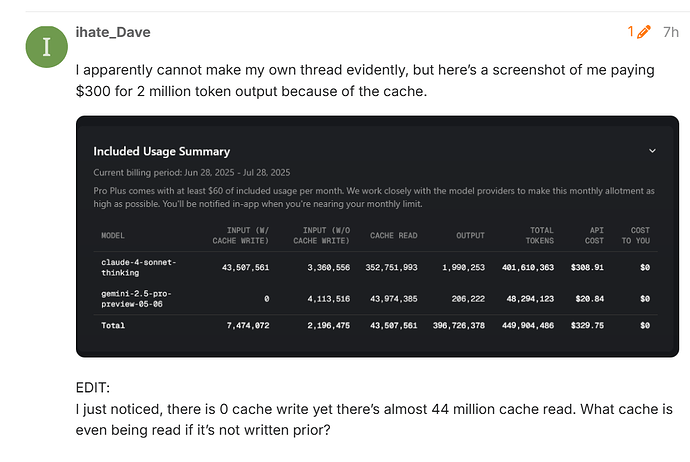Click the edit count number 1

(631, 32)
